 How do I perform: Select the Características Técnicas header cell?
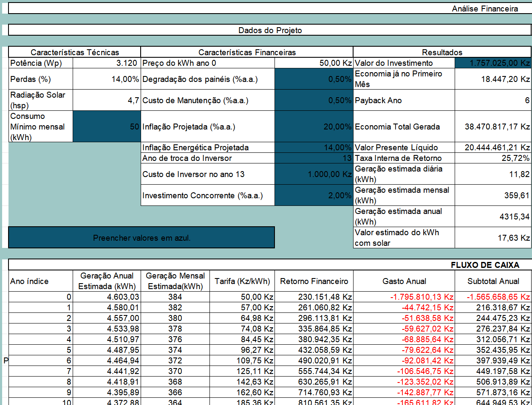coord(75,52)
